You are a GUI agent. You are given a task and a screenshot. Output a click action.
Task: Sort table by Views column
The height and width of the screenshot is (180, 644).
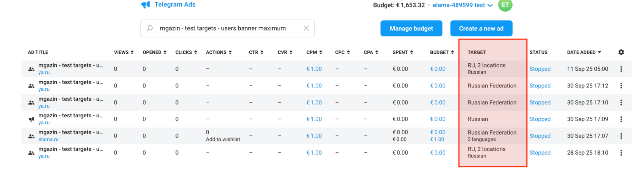pos(123,52)
